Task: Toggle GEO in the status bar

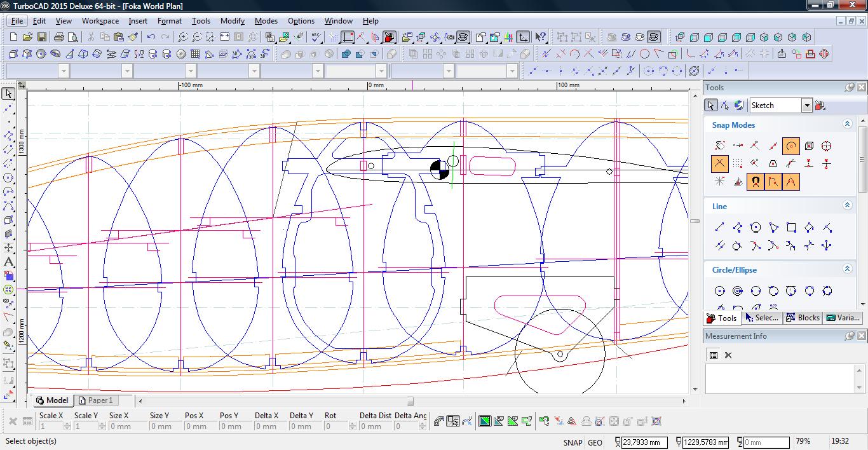Action: pos(595,442)
